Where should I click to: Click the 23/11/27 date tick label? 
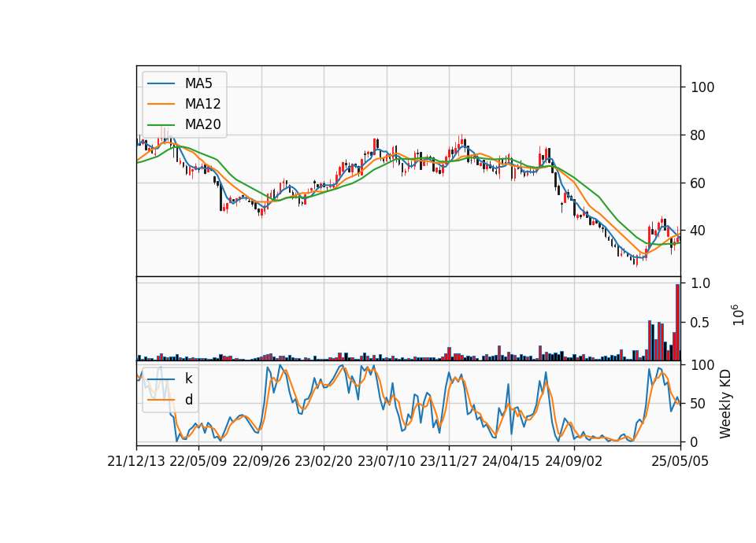449,461
